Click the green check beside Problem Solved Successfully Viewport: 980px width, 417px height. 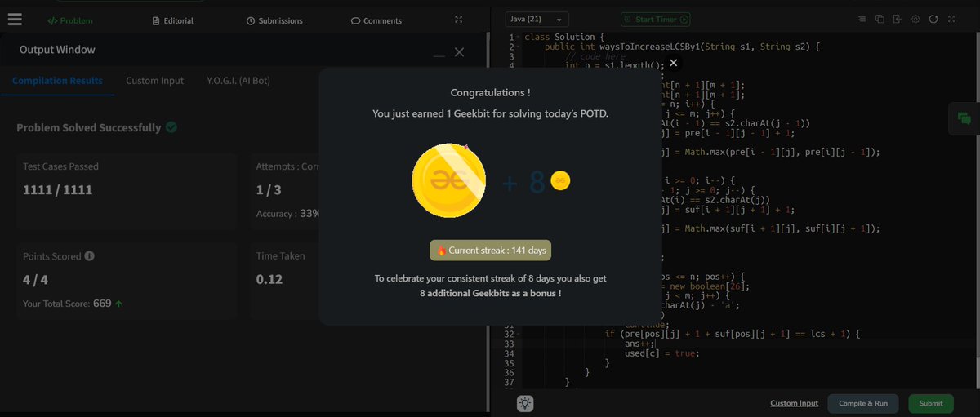coord(171,127)
